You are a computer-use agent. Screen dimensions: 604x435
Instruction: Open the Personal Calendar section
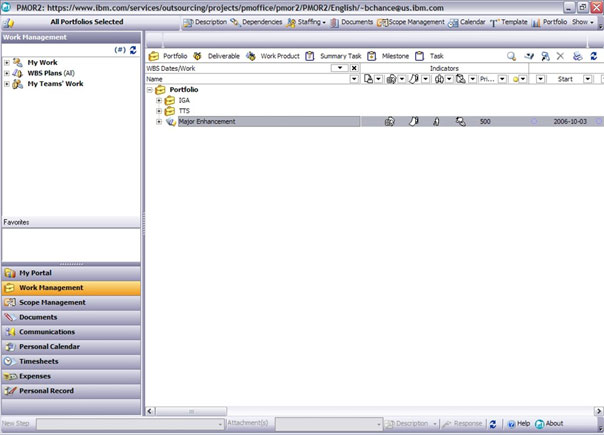71,347
